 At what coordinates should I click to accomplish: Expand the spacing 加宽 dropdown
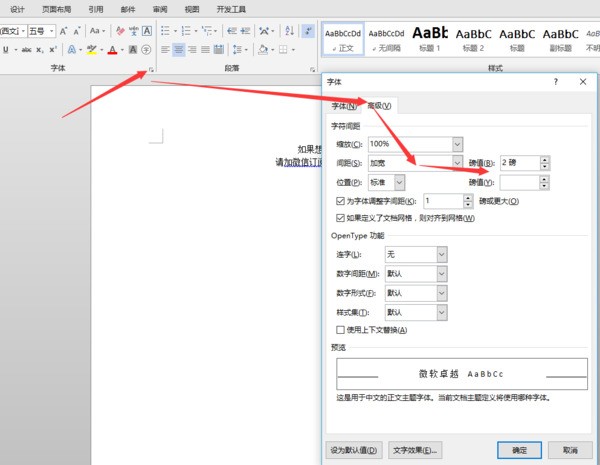click(x=457, y=163)
